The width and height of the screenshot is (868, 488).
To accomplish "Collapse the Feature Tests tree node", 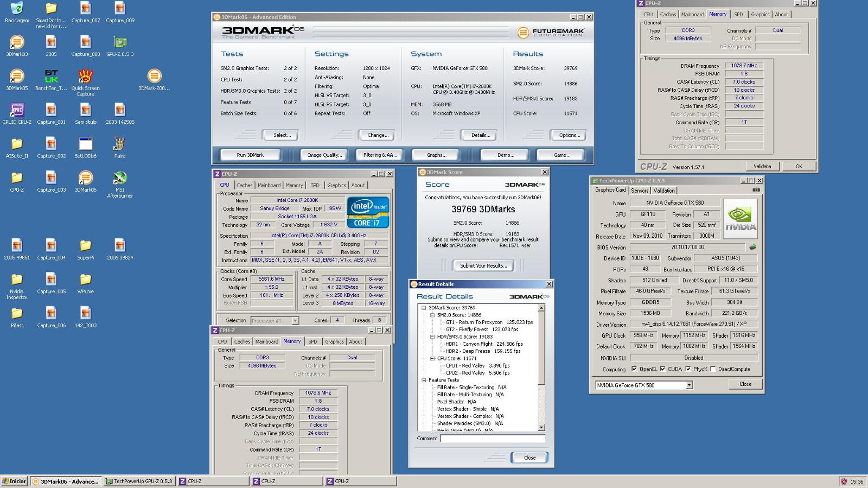I will (x=424, y=380).
